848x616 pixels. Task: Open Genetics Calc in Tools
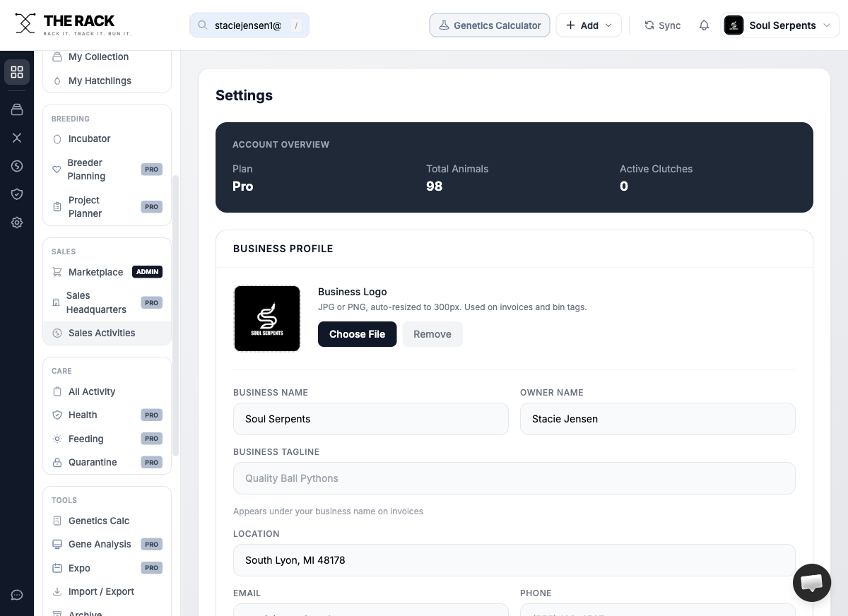(x=107, y=521)
